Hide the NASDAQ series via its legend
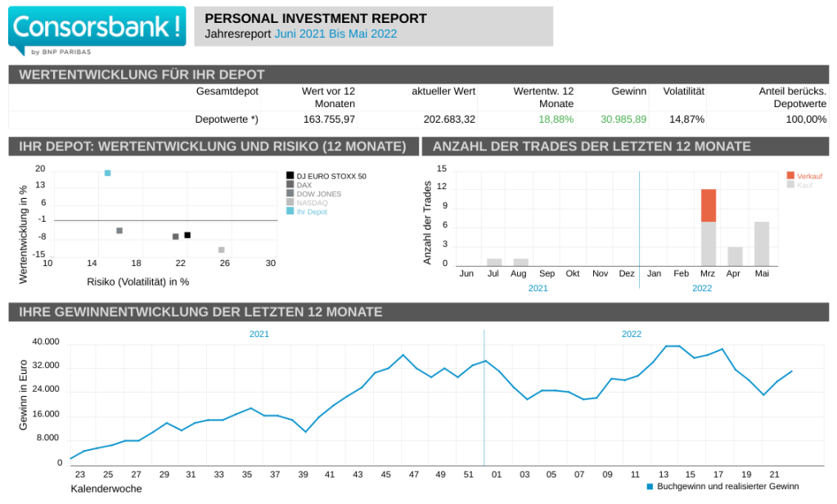This screenshot has width=837, height=504. [x=312, y=203]
